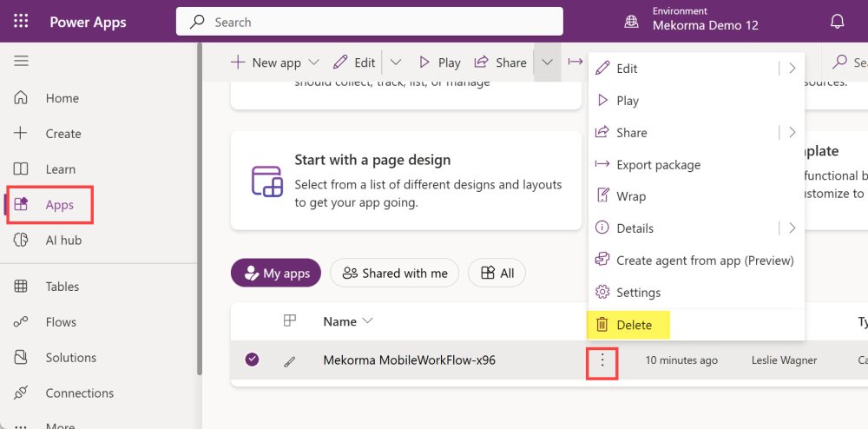Click Play in the command bar

[x=439, y=63]
